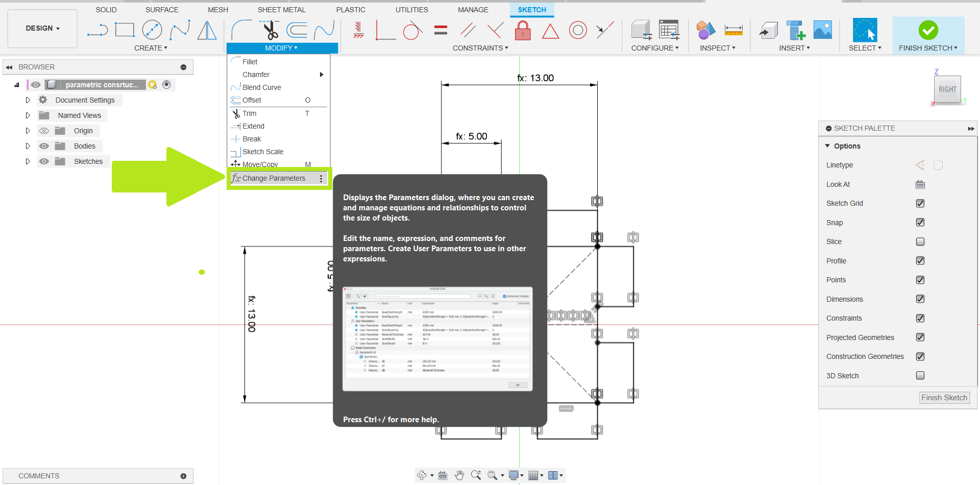The image size is (980, 485).
Task: Click the Concentric constraint icon
Action: tap(578, 31)
